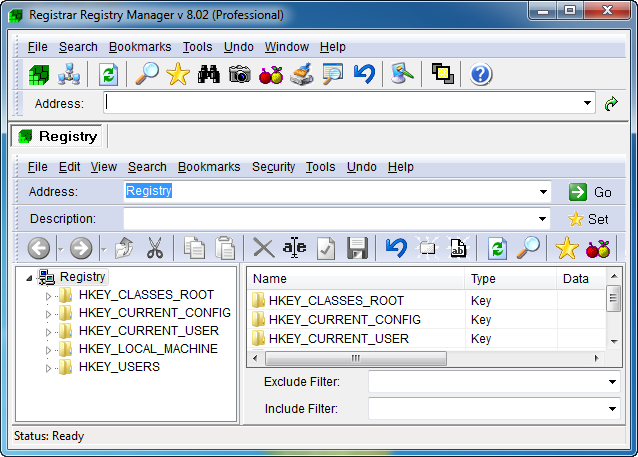Click the blue help question mark icon
Viewport: 638px width, 457px height.
pos(481,74)
